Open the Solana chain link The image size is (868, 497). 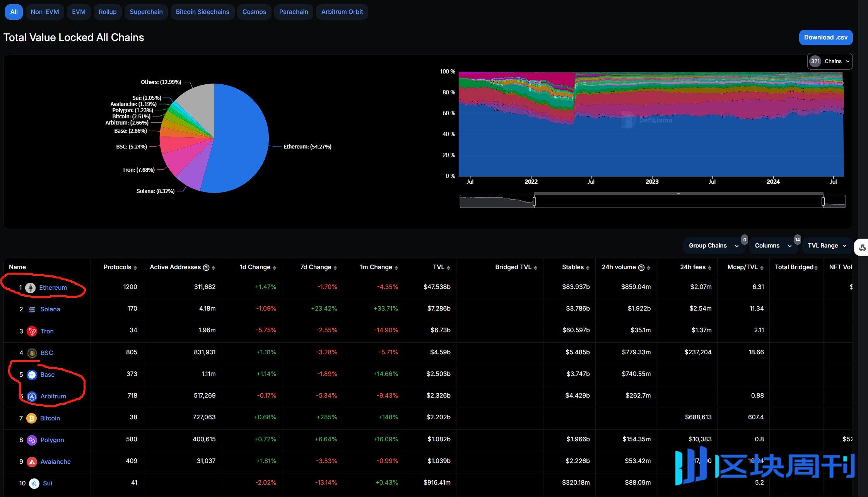tap(50, 309)
